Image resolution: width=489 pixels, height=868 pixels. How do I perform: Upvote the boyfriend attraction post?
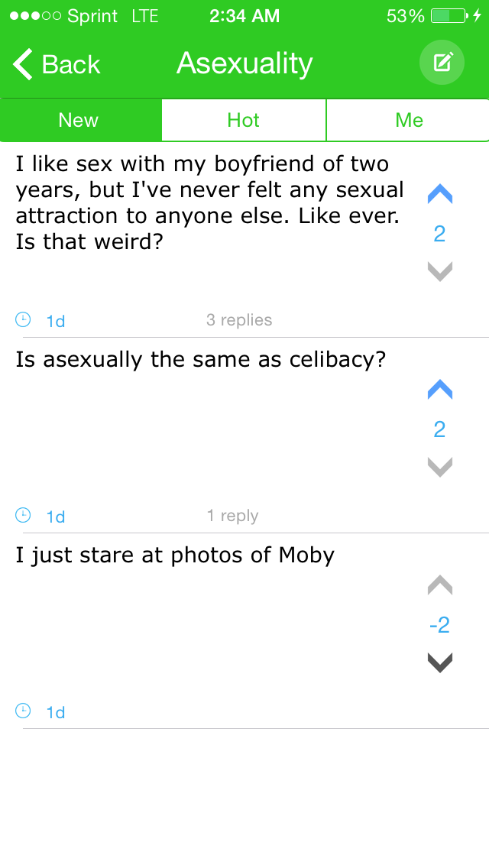[x=439, y=193]
